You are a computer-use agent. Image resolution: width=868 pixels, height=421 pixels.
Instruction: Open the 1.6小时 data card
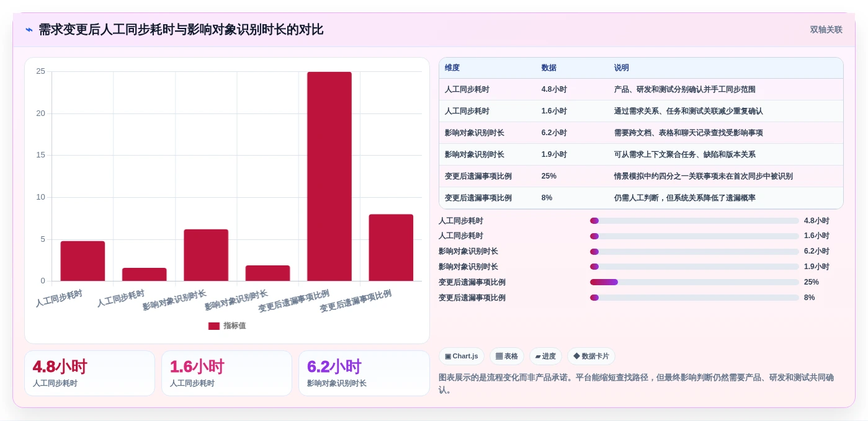[226, 373]
